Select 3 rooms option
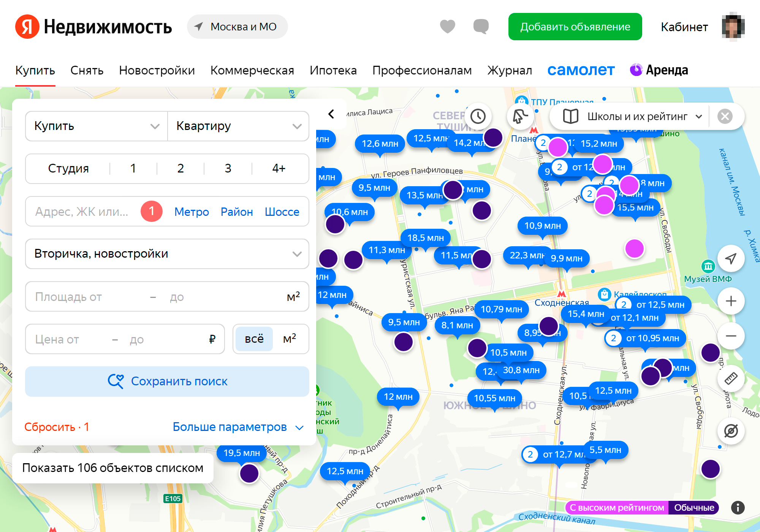 [228, 168]
